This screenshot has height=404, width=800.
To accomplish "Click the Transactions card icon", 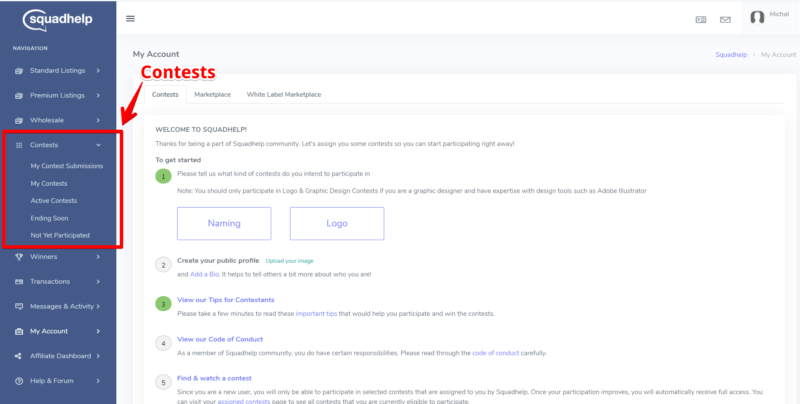I will (x=19, y=282).
